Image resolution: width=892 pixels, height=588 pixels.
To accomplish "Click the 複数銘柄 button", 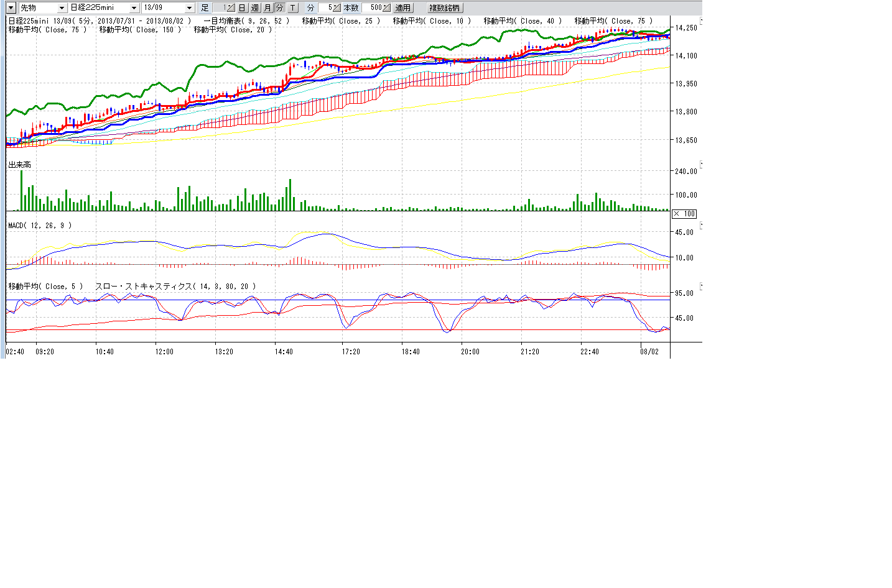I will [445, 8].
